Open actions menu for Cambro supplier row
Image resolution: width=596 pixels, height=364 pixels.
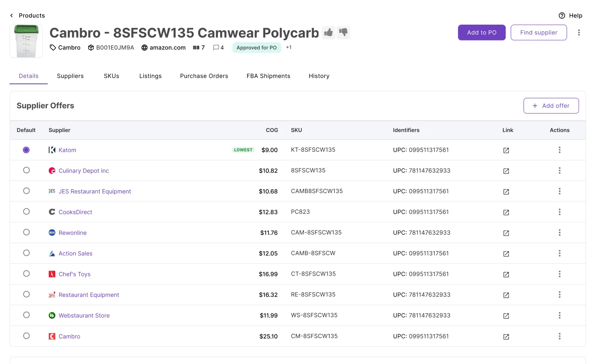pyautogui.click(x=559, y=336)
